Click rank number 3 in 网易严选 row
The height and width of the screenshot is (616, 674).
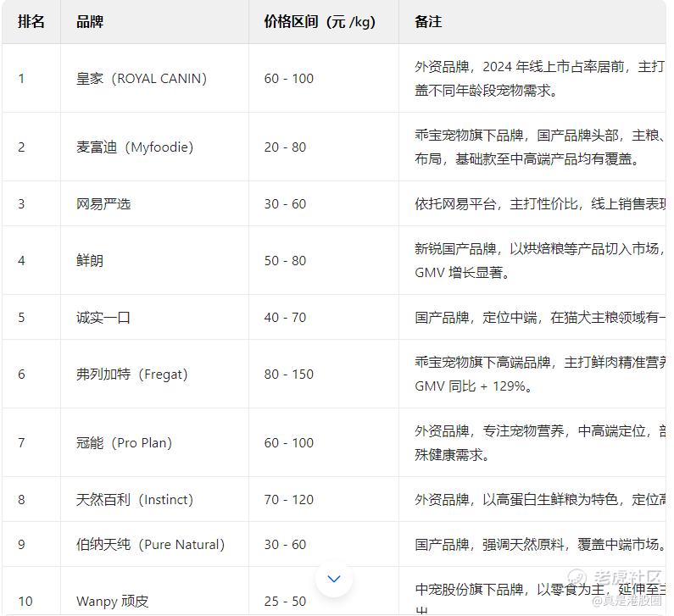pos(21,203)
